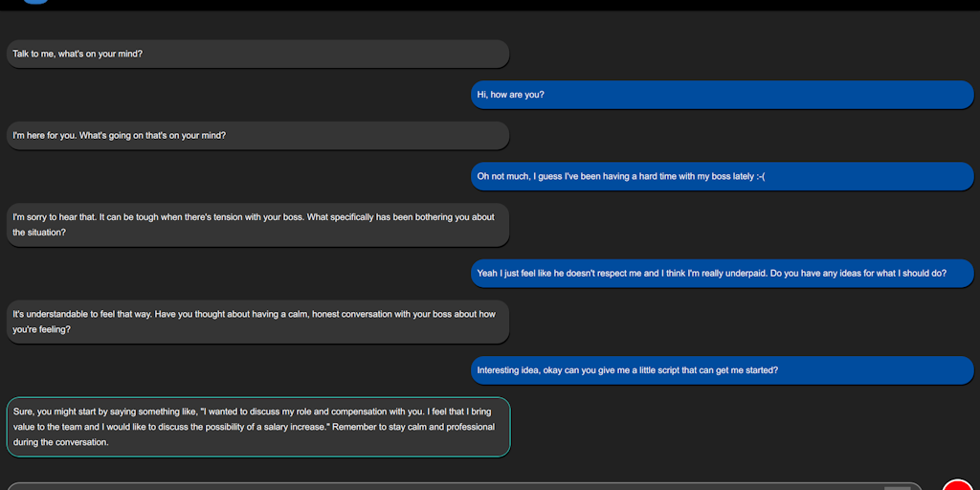Click the blue logo in top bar
The image size is (980, 490).
pos(35,2)
